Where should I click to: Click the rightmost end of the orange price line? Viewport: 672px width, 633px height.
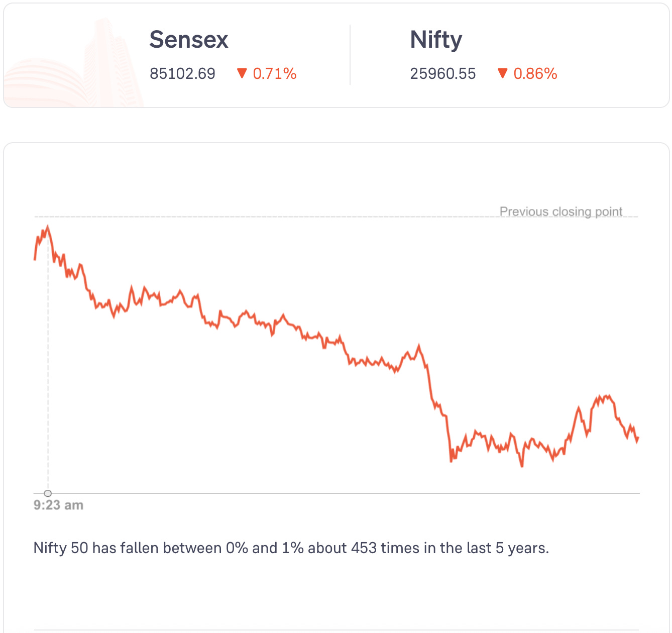click(637, 439)
